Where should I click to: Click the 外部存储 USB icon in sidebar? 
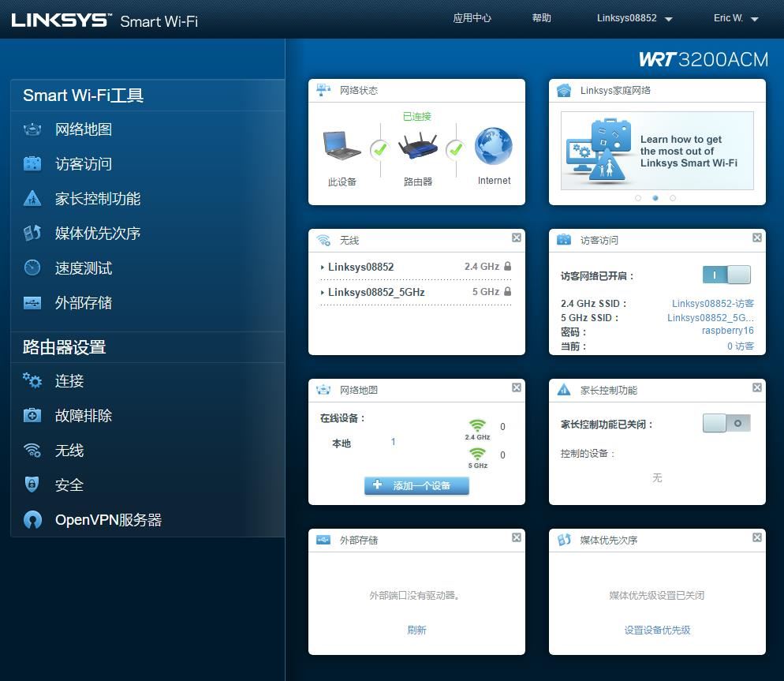tap(32, 303)
